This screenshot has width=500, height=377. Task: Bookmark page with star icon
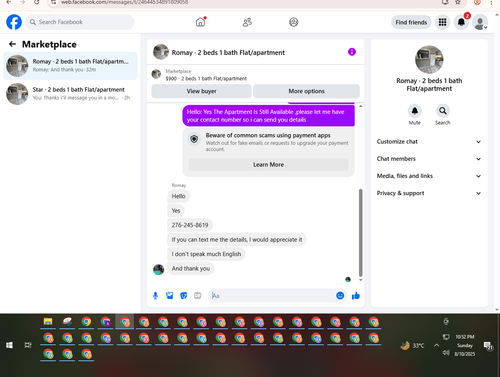(458, 2)
